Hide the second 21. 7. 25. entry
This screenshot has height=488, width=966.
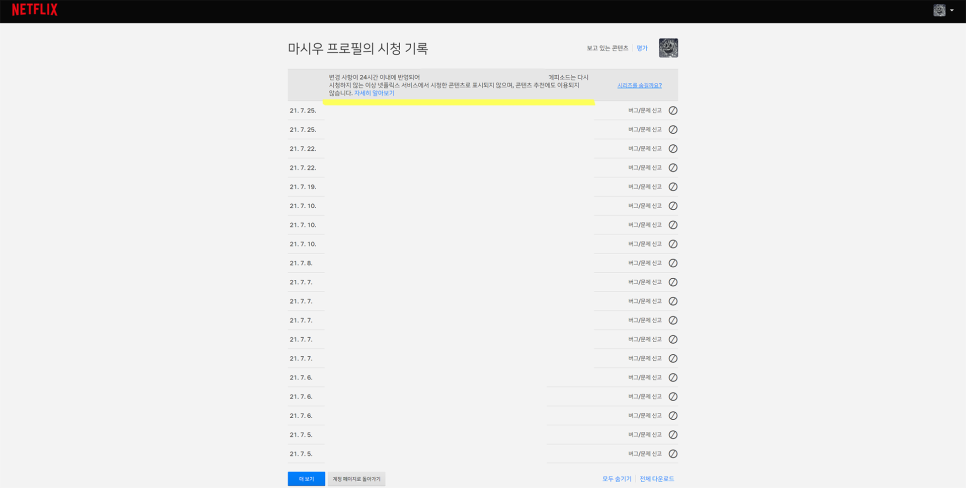tap(673, 129)
